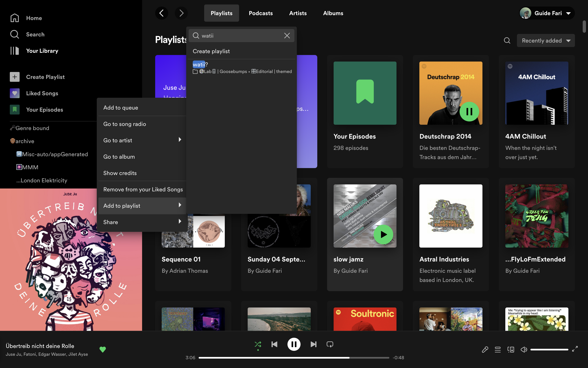Open the play queue
588x368 pixels.
(498, 350)
